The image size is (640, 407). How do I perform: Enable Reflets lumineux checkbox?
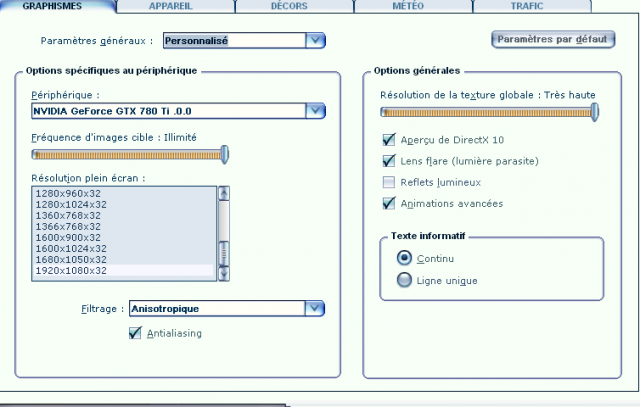[390, 182]
